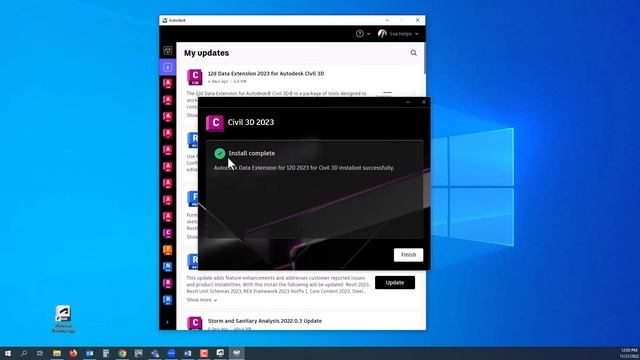Minimize the Civil 3D installer dialog

click(x=408, y=102)
